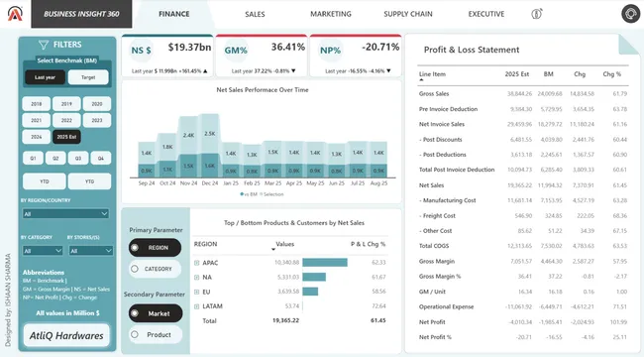Filter by quarter Q4
This screenshot has height=357, width=644.
tap(101, 159)
